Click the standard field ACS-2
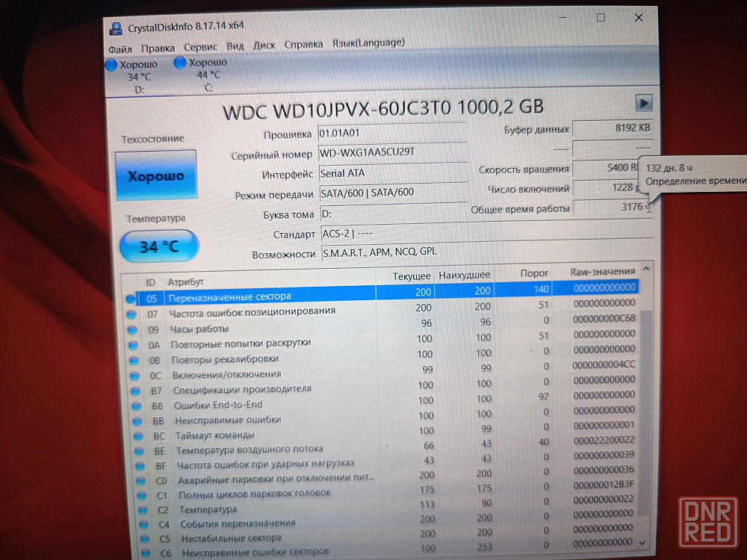The image size is (747, 560). pos(487,233)
